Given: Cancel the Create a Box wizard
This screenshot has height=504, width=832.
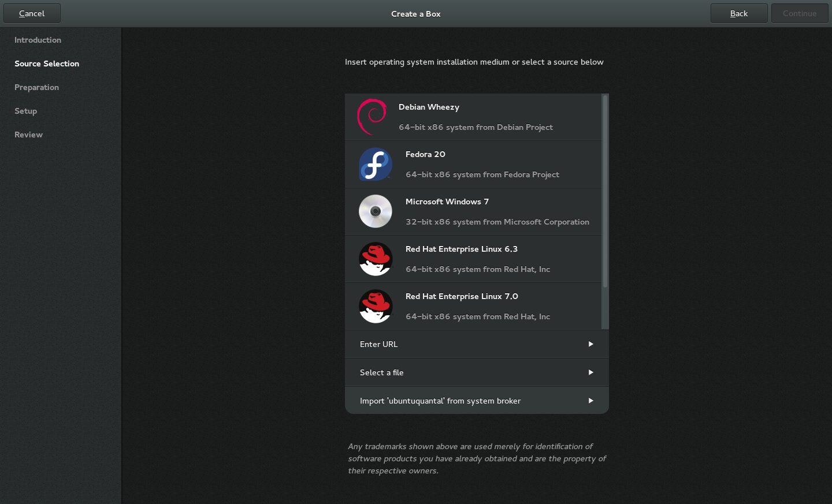Looking at the screenshot, I should (x=32, y=13).
